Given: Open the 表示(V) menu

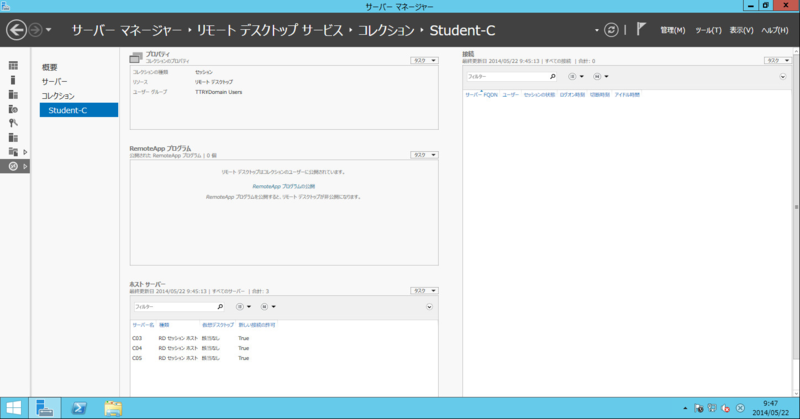Looking at the screenshot, I should pos(741,31).
